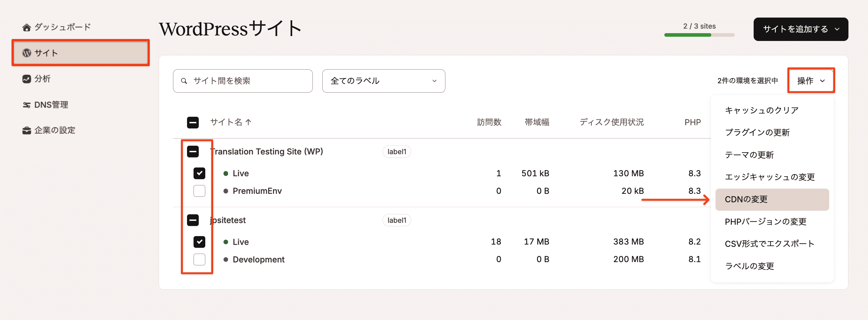
Task: Click the dashboard home icon
Action: (x=27, y=27)
